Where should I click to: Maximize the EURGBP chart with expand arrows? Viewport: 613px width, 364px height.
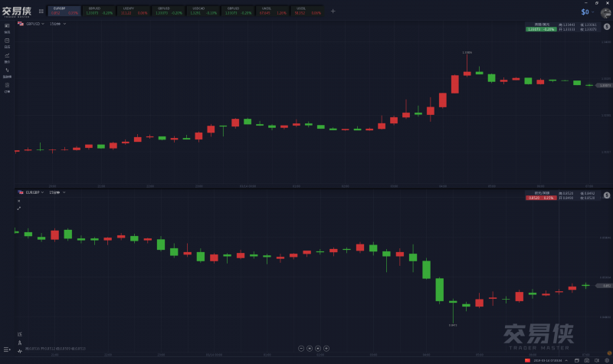click(18, 208)
